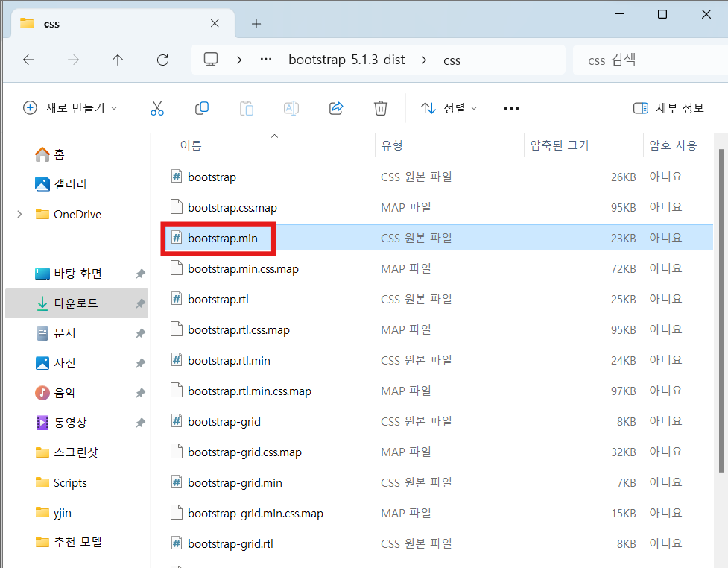Screen dimensions: 728x568
Task: Share the selected file
Action: [335, 108]
